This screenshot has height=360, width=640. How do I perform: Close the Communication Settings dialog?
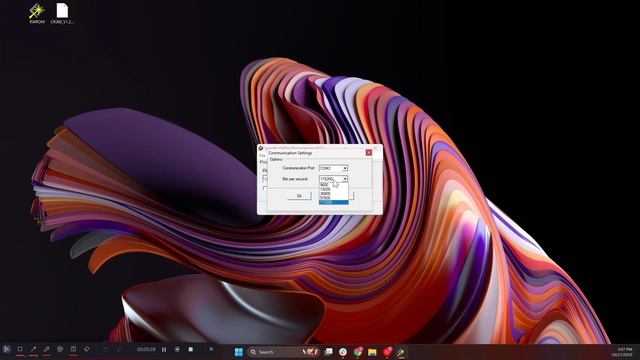pyautogui.click(x=369, y=153)
